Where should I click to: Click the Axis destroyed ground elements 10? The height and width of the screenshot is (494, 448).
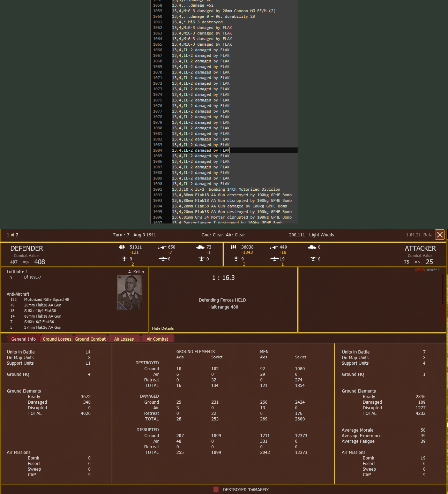coord(179,369)
